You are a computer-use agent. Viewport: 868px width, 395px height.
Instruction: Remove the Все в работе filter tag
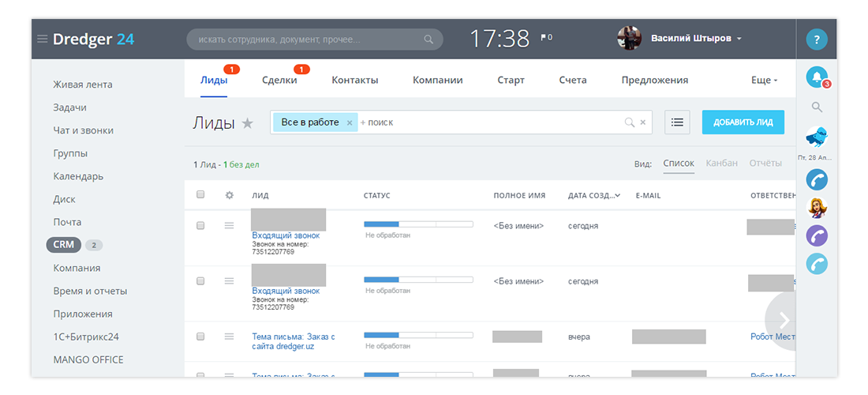click(350, 123)
